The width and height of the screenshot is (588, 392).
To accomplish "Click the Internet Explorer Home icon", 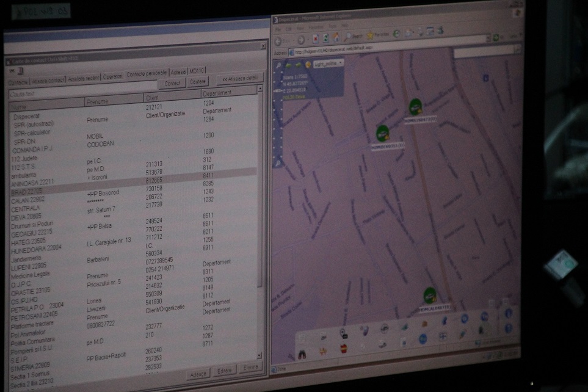I will 336,37.
